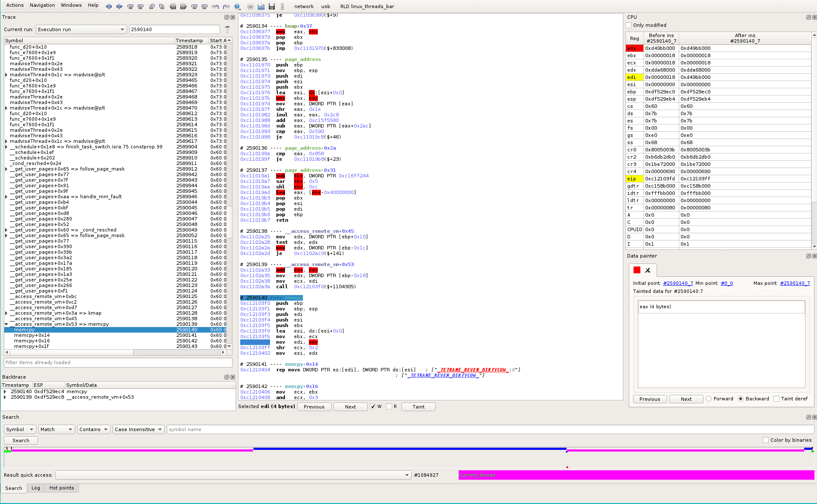Click the back navigation arrow icon
Screen dimensions: 817x504
(x=109, y=6)
